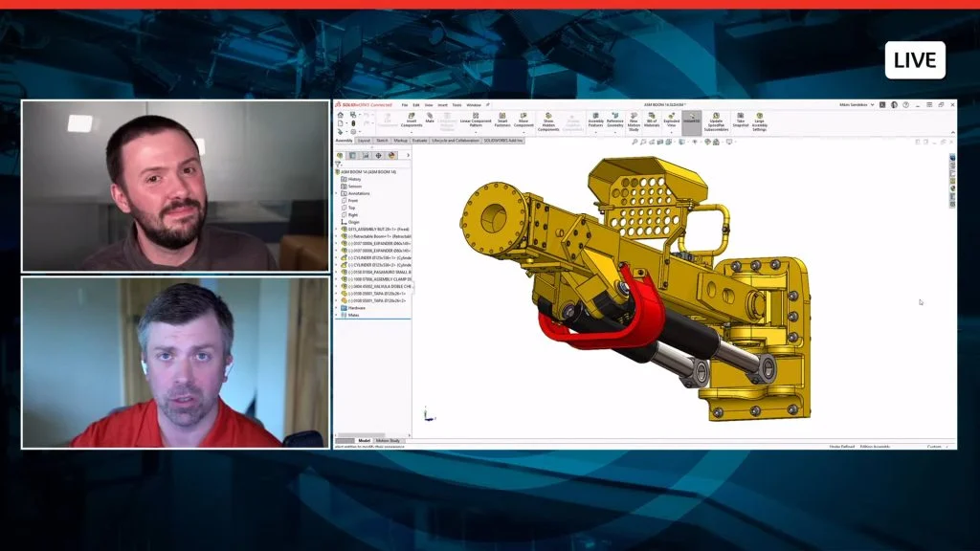Select the Mate tool in ribbon

tap(430, 119)
